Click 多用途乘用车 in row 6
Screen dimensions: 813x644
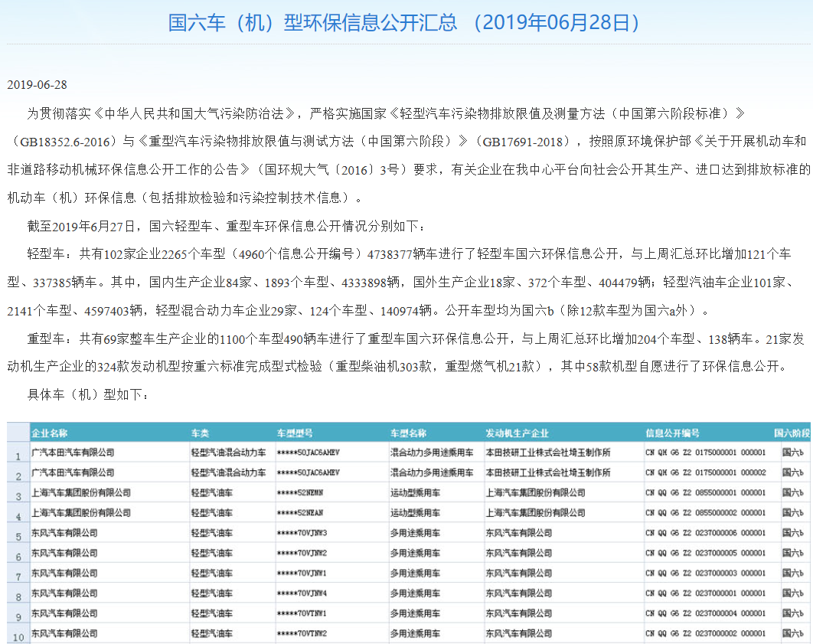pos(415,553)
